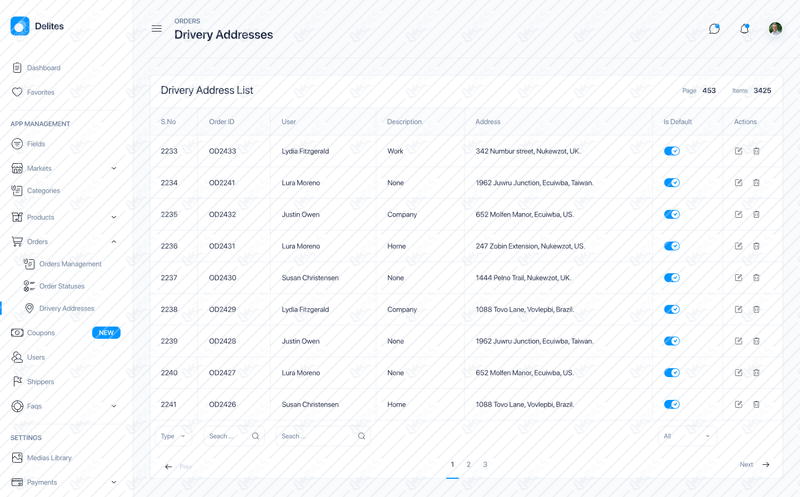Open Coupons in the sidebar
Image resolution: width=800 pixels, height=497 pixels.
tap(33, 333)
